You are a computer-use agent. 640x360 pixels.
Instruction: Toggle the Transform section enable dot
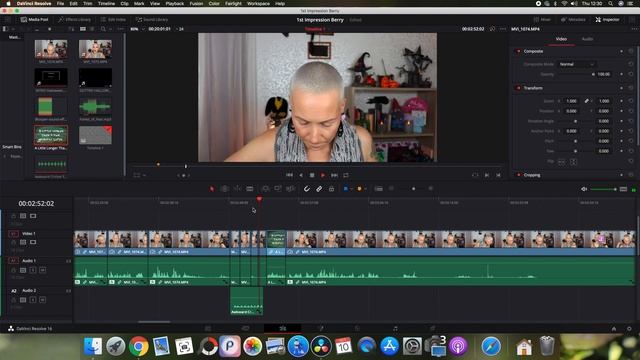tap(518, 88)
